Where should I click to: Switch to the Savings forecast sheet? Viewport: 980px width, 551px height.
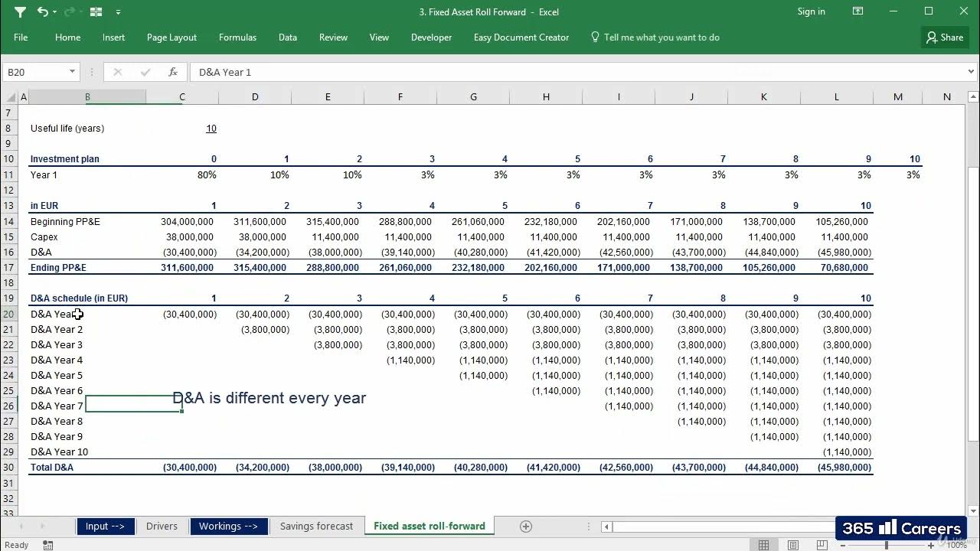click(316, 527)
